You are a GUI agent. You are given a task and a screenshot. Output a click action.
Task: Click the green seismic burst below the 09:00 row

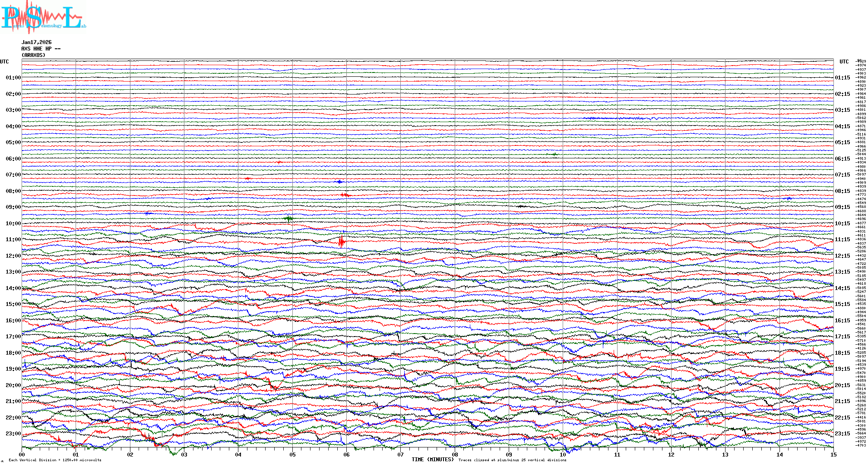pos(289,218)
